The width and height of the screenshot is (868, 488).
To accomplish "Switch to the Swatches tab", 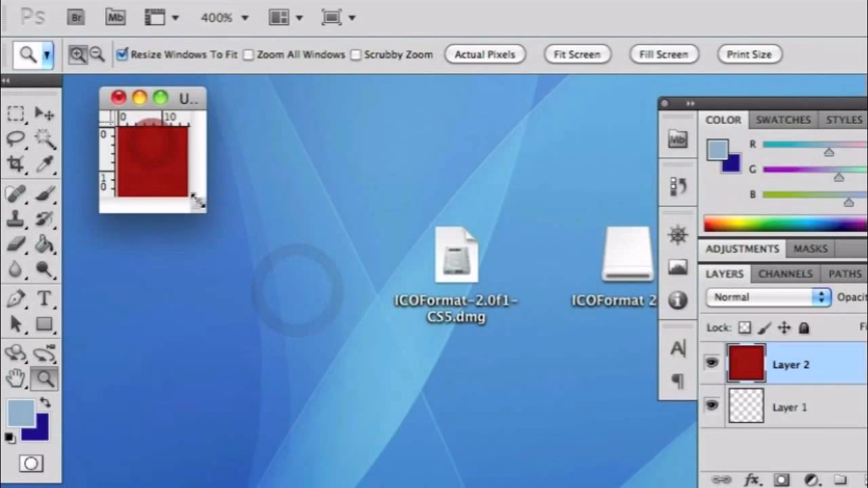I will [783, 120].
